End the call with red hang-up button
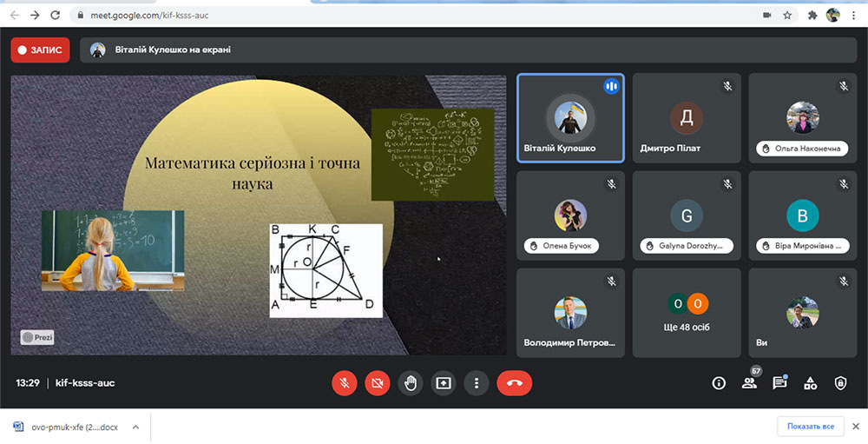Image resolution: width=868 pixels, height=444 pixels. (514, 383)
